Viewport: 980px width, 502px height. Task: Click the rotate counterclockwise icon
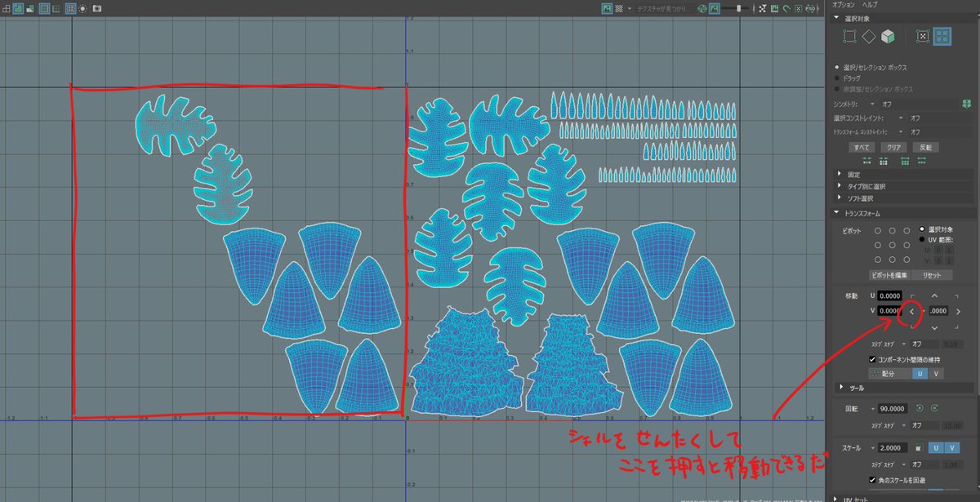point(920,408)
